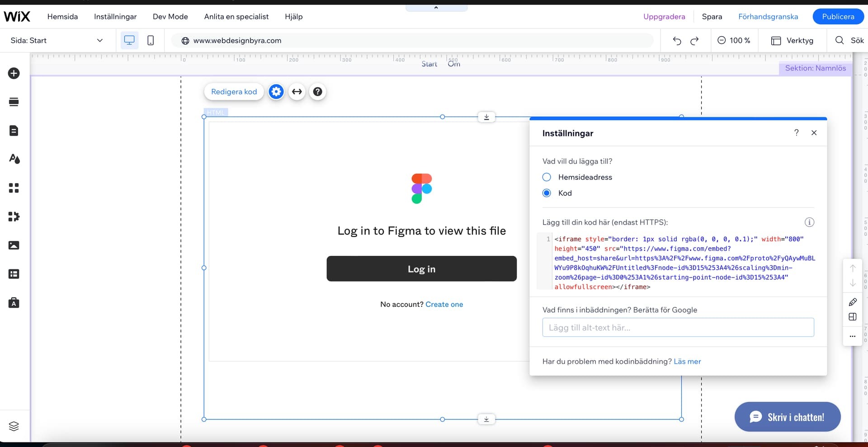
Task: Click the help icon in Inställningar panel
Action: 797,132
